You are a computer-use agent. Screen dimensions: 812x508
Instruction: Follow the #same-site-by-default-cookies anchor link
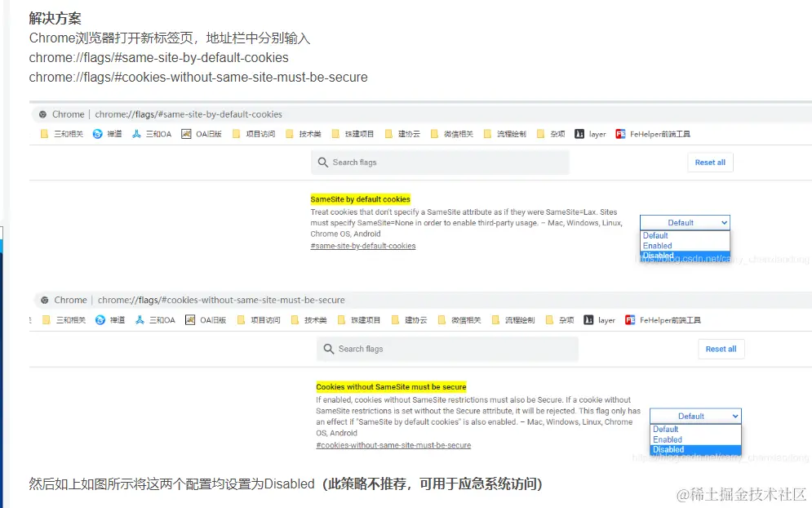pyautogui.click(x=363, y=246)
